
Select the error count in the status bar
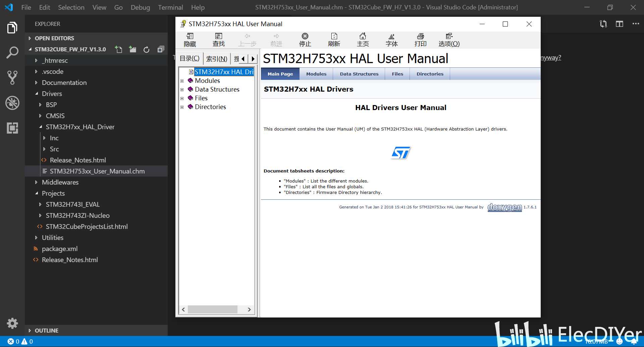pyautogui.click(x=14, y=341)
